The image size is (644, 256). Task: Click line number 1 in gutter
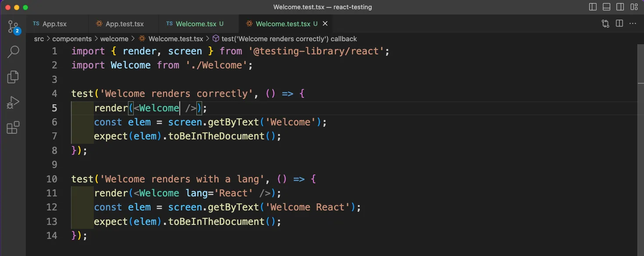tap(54, 51)
